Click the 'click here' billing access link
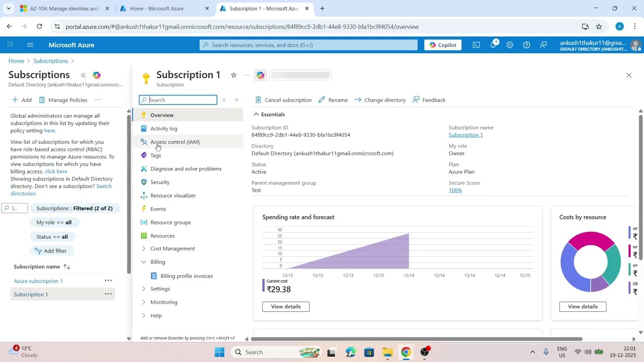 (x=56, y=171)
